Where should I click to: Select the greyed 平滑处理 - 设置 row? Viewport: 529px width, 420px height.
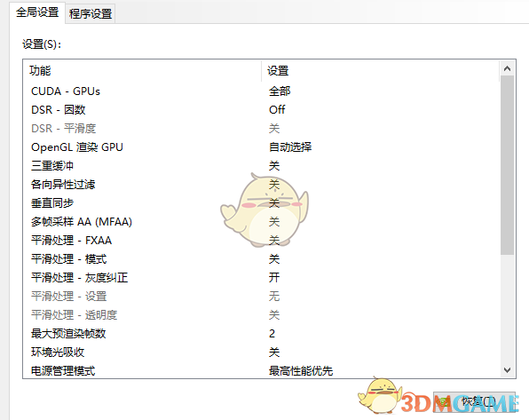coord(262,297)
